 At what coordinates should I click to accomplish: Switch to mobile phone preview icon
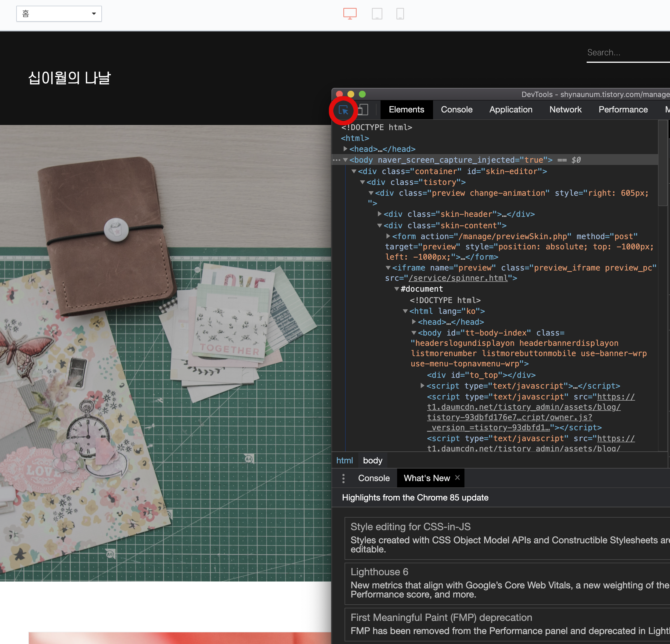[400, 14]
